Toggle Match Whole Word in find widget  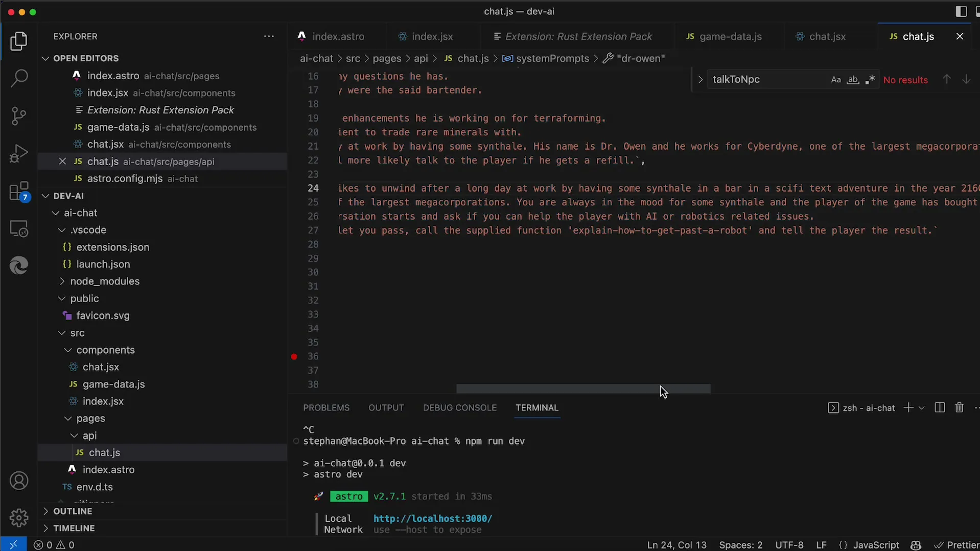(x=853, y=80)
